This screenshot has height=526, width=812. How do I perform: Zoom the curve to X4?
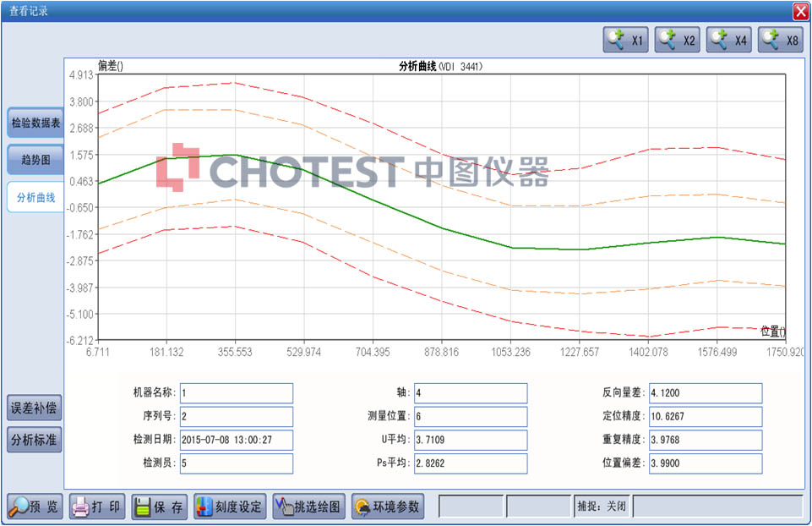(728, 40)
